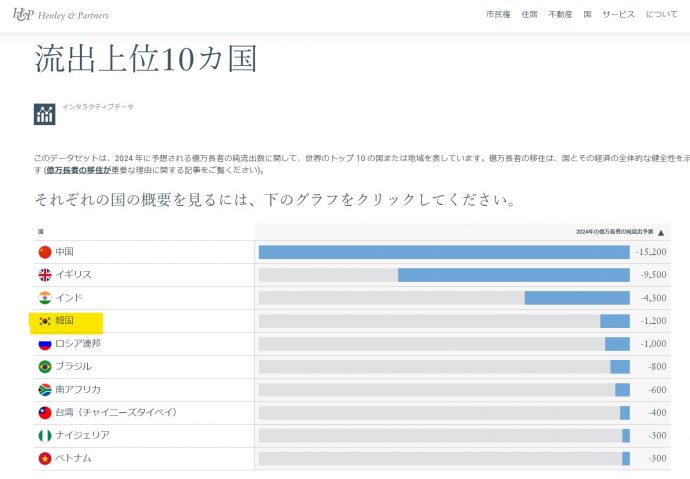
Task: Select the 中国 row label
Action: point(64,252)
